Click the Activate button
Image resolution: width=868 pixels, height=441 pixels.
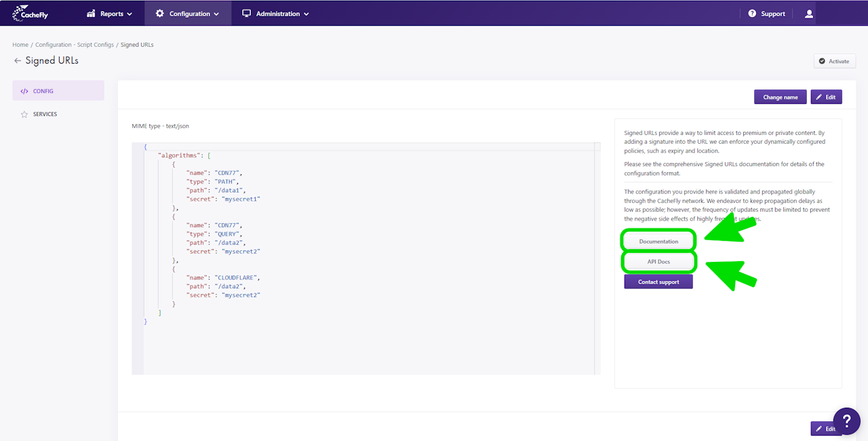click(x=834, y=61)
